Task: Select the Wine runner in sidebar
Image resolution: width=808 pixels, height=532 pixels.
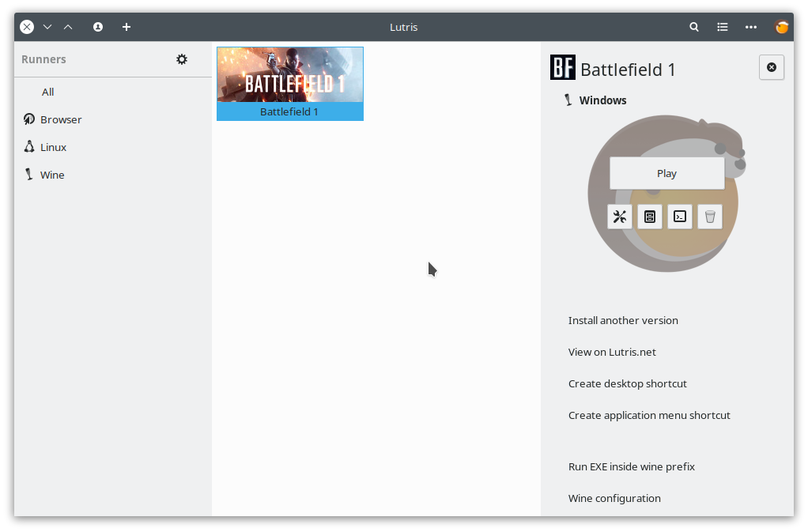Action: tap(113, 175)
